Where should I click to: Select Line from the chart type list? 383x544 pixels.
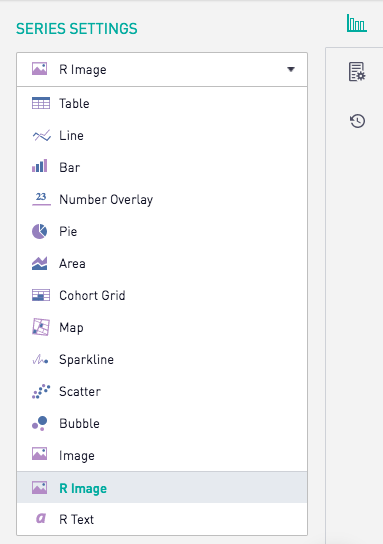162,135
